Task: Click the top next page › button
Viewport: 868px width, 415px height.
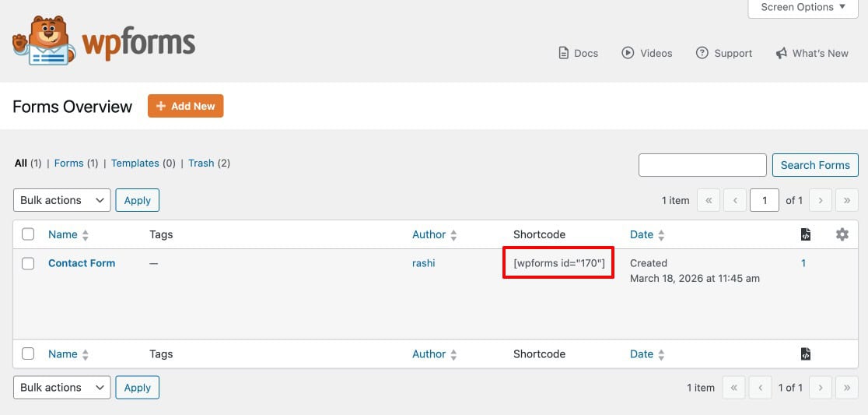Action: pos(821,200)
